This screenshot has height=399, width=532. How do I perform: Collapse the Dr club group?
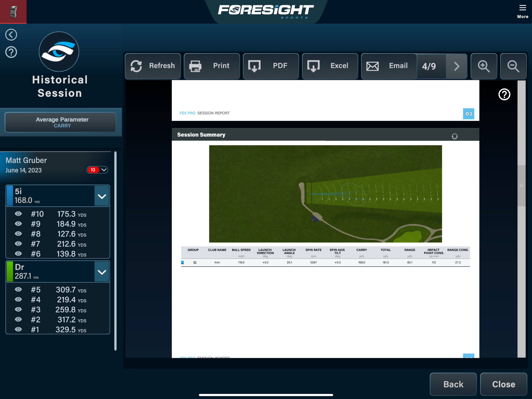pos(102,272)
